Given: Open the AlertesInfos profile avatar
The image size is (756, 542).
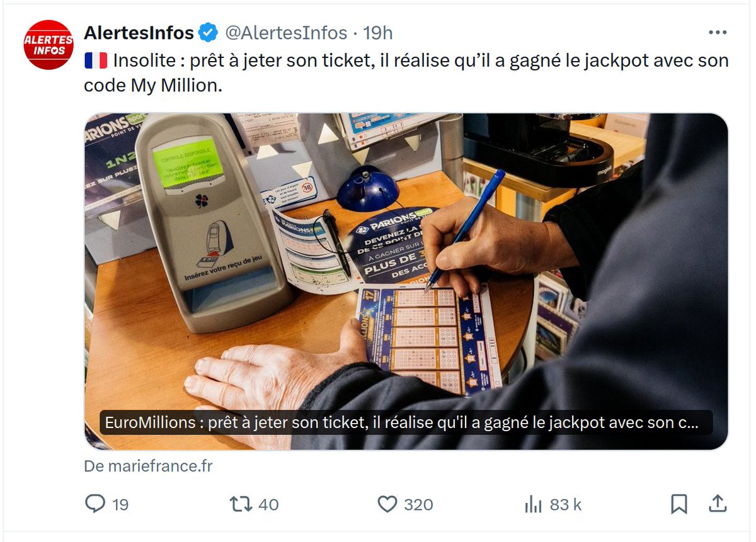Looking at the screenshot, I should tap(49, 45).
